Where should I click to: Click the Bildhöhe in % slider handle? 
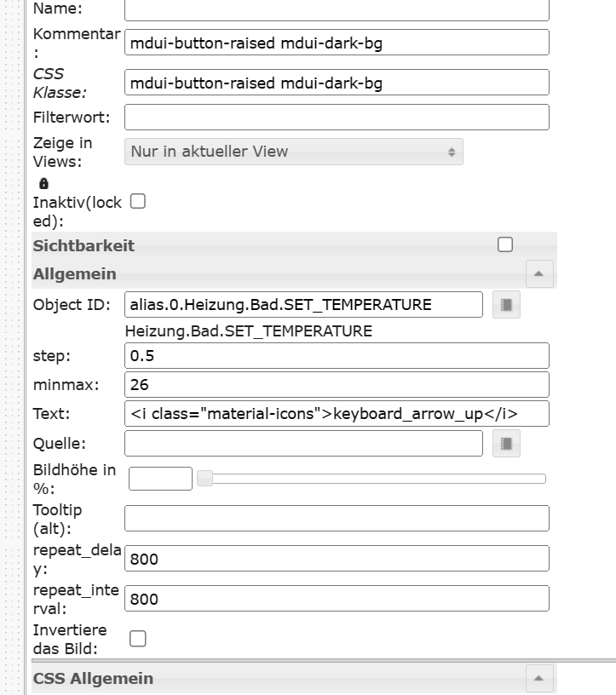[204, 479]
